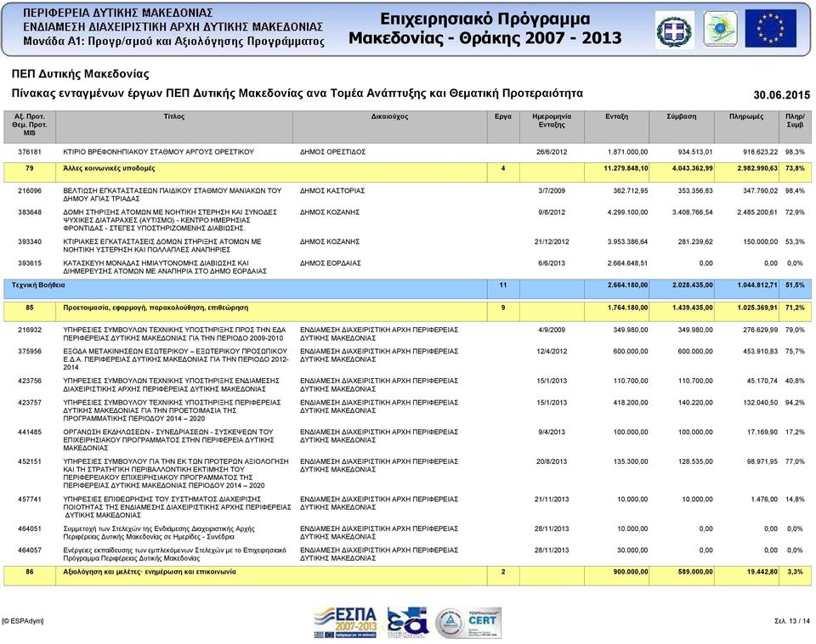Image resolution: width=816 pixels, height=644 pixels.
Task: Click the Τεχνική Βοήθεια blue section row
Action: (x=407, y=289)
